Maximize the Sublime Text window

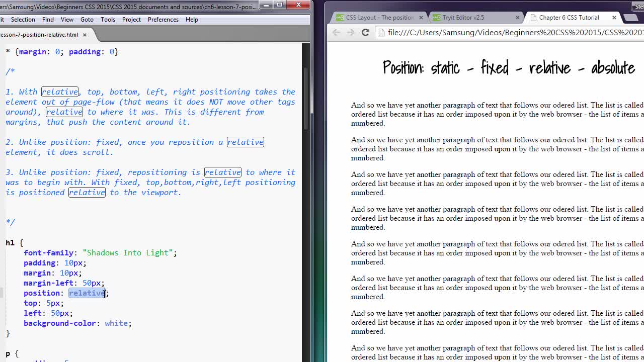280,5
